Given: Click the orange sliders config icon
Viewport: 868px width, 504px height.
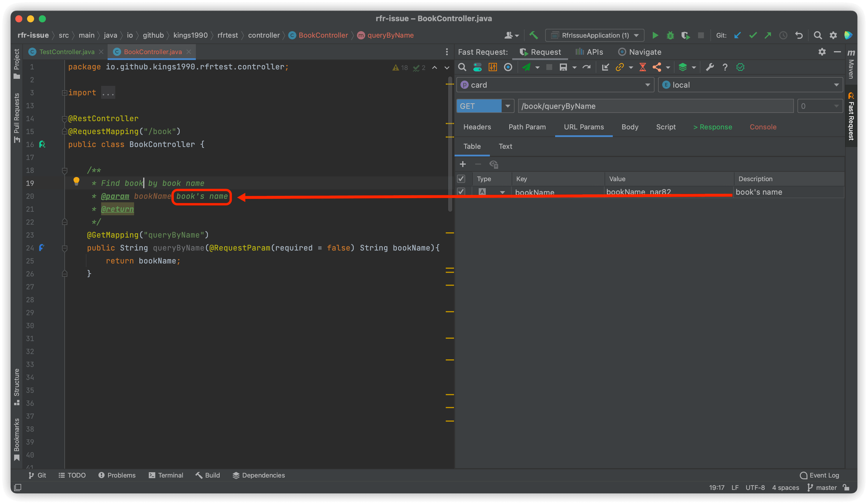Looking at the screenshot, I should [x=493, y=67].
